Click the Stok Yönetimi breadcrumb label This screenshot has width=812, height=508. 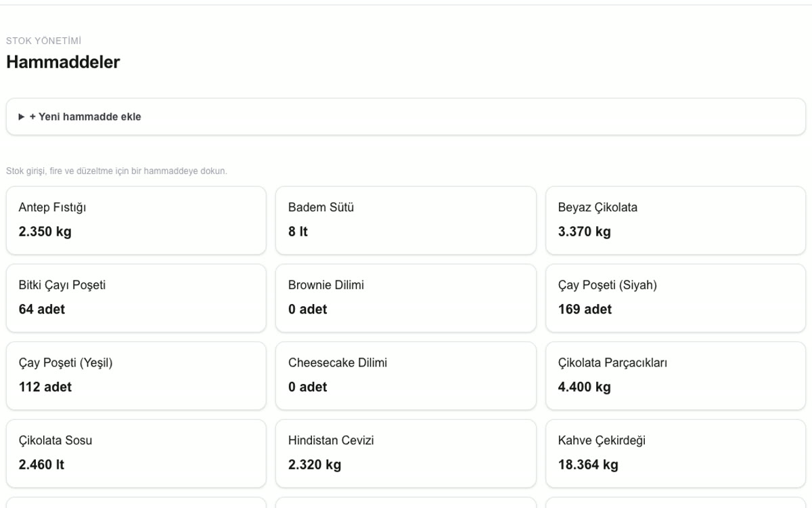coord(44,41)
